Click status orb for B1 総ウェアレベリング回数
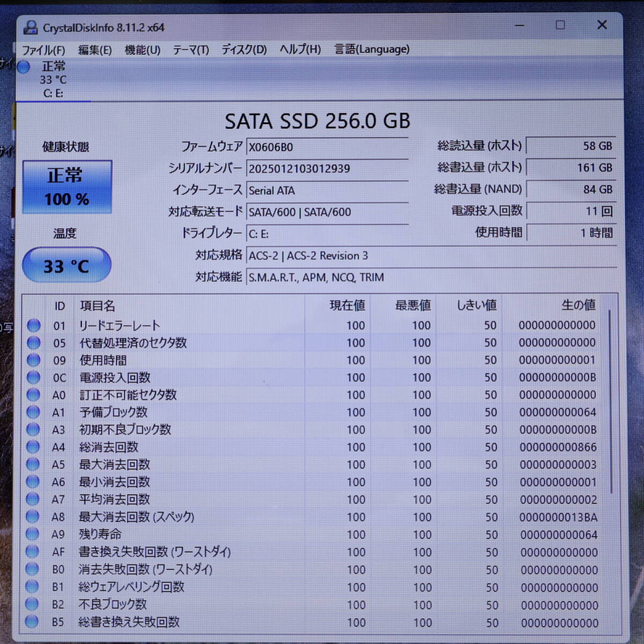Screen dimensions: 644x644 click(32, 587)
